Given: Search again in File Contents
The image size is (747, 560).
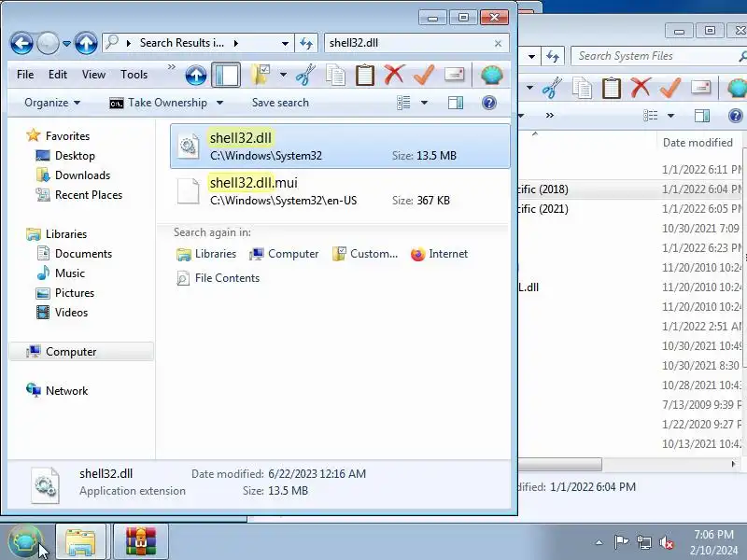Looking at the screenshot, I should pyautogui.click(x=218, y=278).
